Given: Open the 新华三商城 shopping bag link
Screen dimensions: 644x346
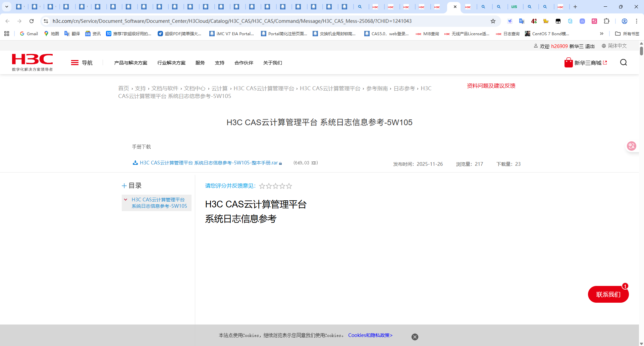Looking at the screenshot, I should coord(586,63).
